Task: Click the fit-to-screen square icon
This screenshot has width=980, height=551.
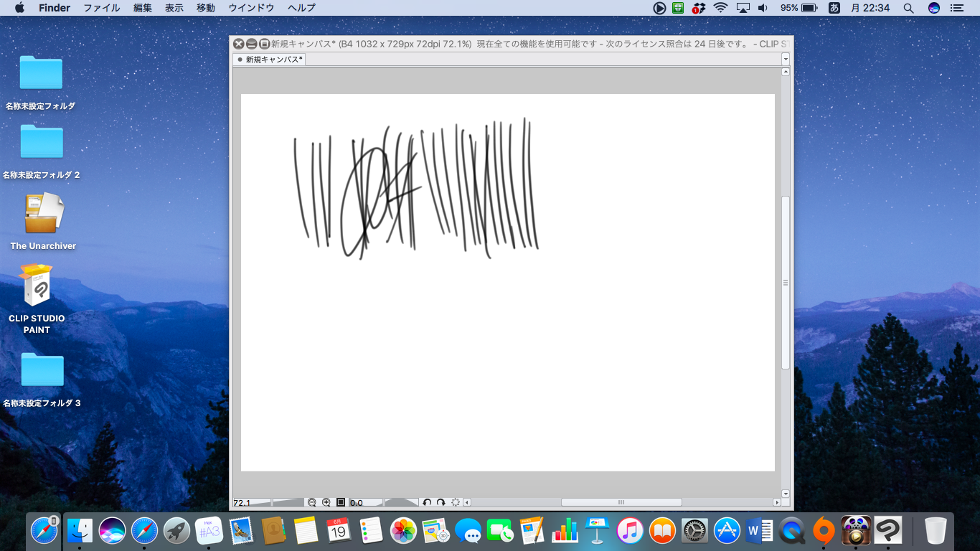Action: 341,502
